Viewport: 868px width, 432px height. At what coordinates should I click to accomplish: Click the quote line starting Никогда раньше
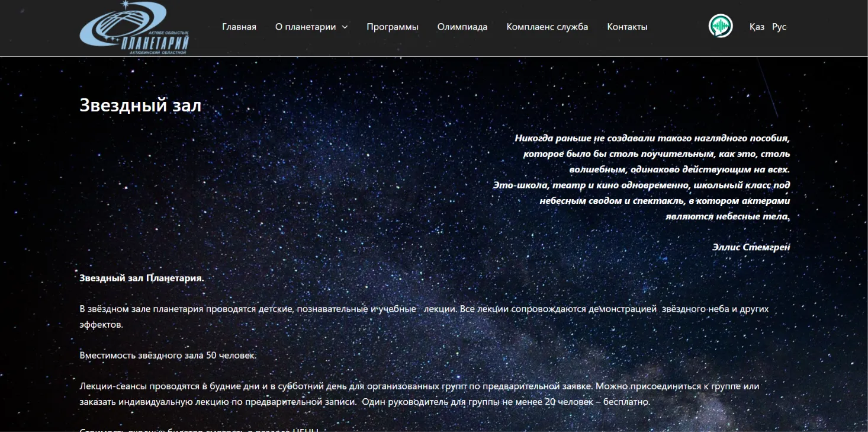point(652,138)
